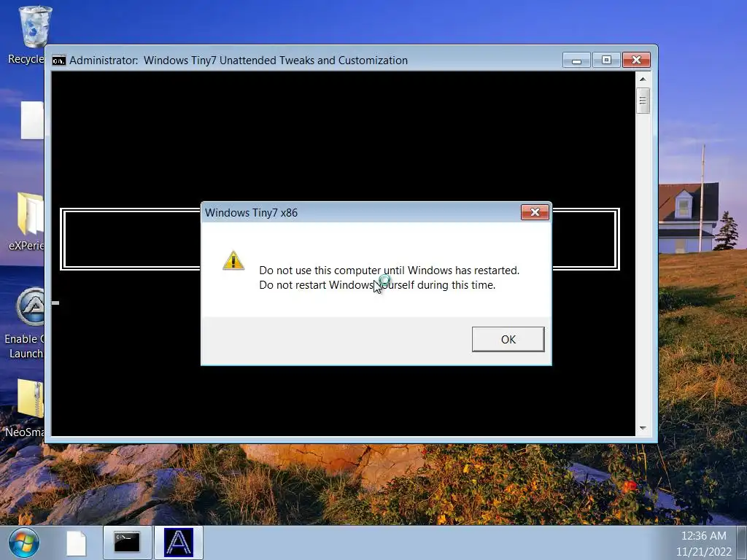Maximize the Administrator console window
This screenshot has height=560, width=747.
pos(606,60)
